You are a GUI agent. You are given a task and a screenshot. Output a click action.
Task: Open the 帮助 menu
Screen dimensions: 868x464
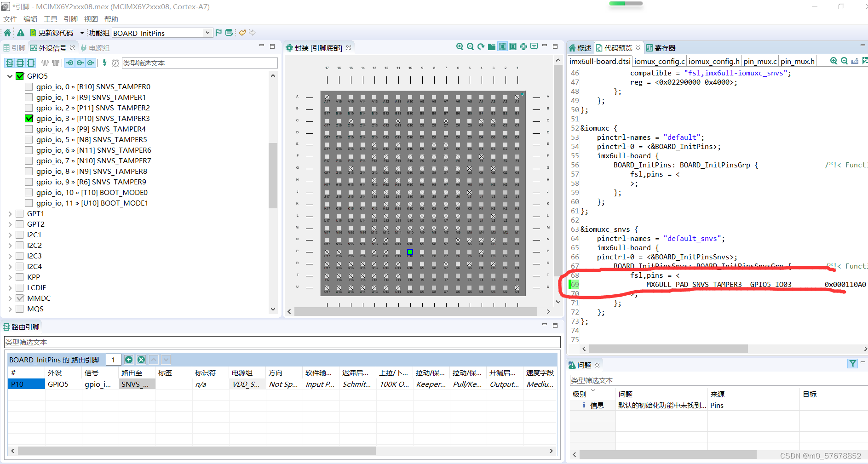111,19
